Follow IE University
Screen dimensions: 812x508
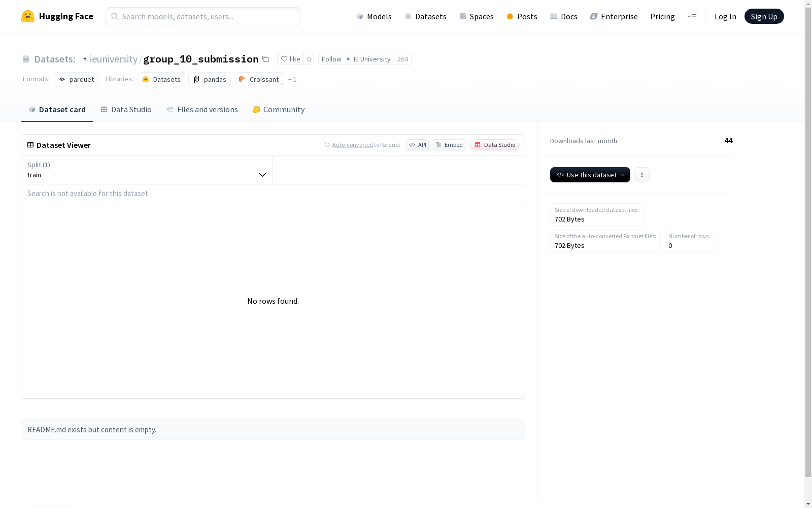click(356, 59)
